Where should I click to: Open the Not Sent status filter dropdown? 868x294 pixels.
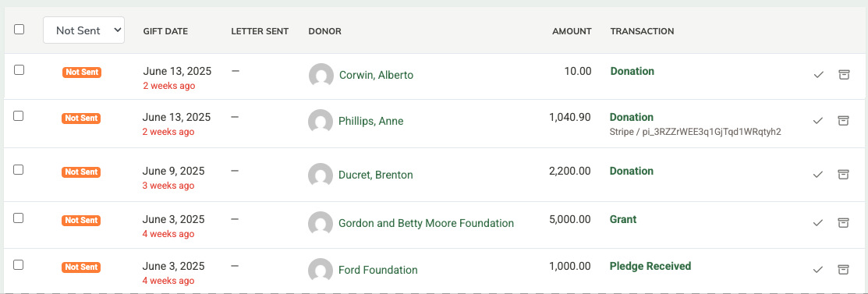pos(83,30)
